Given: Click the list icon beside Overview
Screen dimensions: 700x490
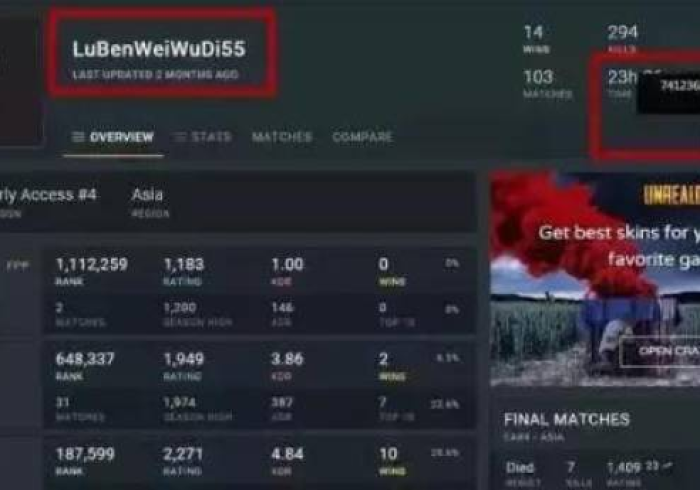Looking at the screenshot, I should pyautogui.click(x=78, y=137).
